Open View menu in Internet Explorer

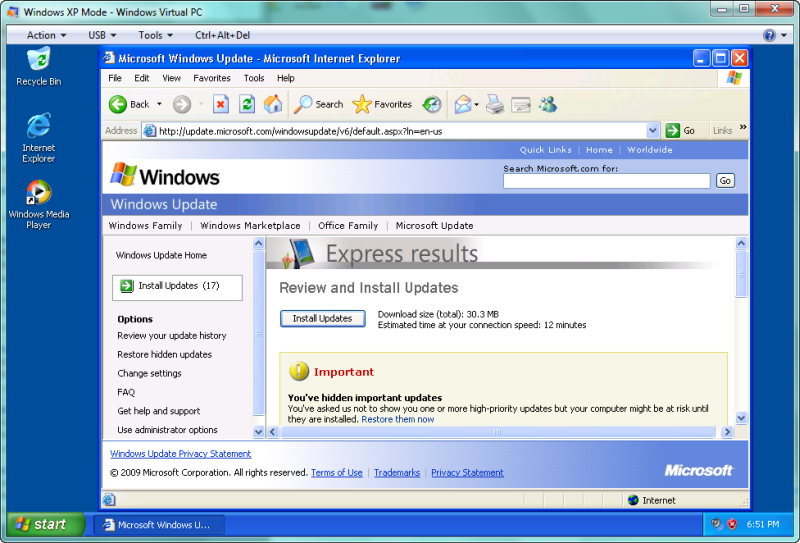pos(171,78)
